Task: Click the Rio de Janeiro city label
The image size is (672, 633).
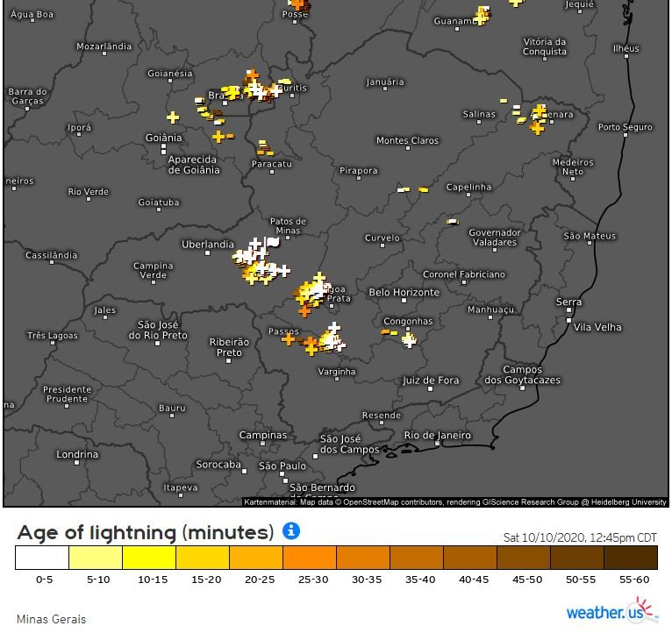Action: point(437,436)
